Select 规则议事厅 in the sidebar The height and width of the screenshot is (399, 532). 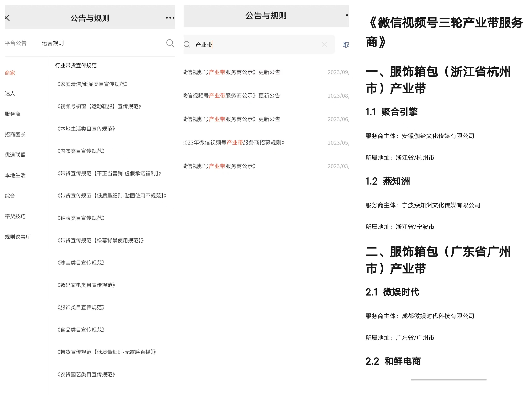click(18, 237)
